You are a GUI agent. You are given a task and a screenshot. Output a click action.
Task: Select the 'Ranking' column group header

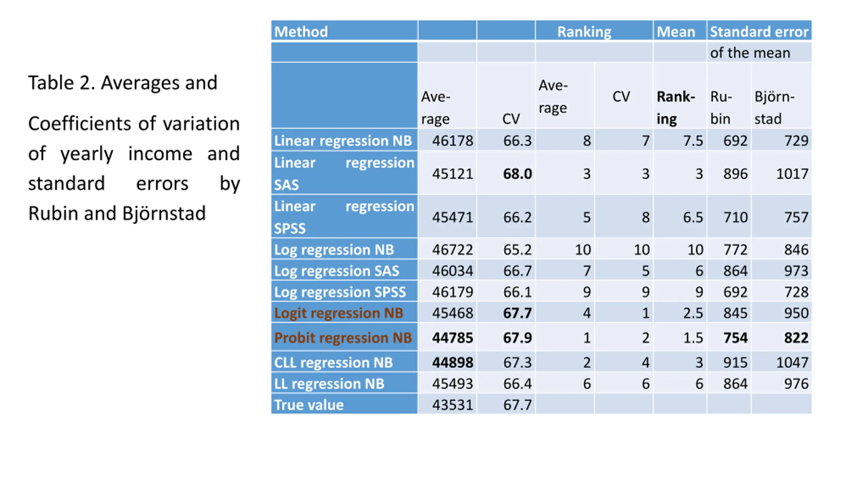click(x=594, y=31)
